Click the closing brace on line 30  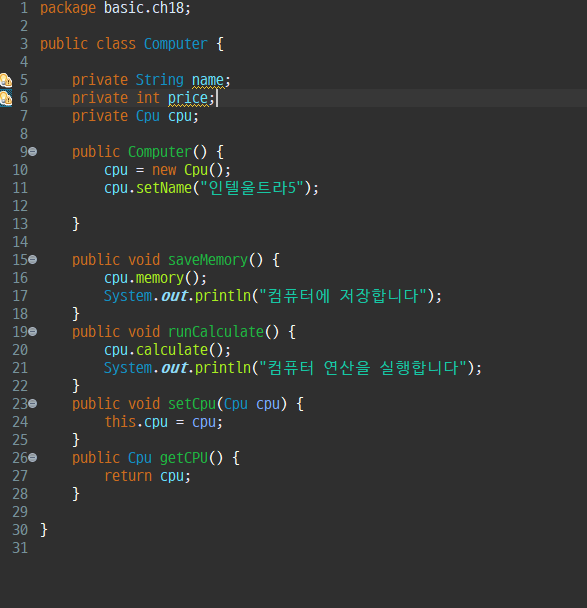[x=44, y=530]
